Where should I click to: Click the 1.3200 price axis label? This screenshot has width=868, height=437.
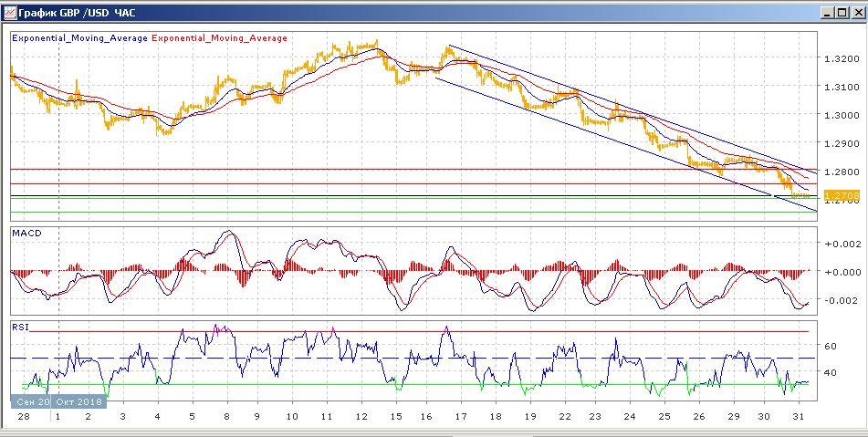pyautogui.click(x=839, y=59)
